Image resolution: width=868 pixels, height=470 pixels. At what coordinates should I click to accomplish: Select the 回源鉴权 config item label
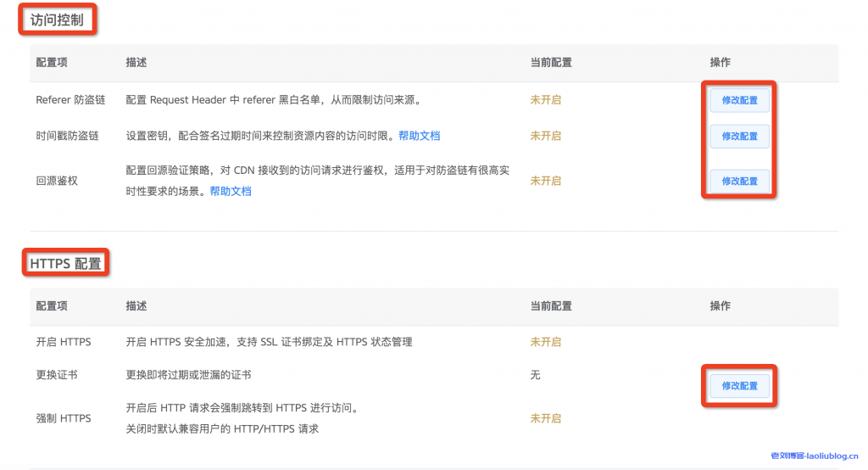[57, 181]
